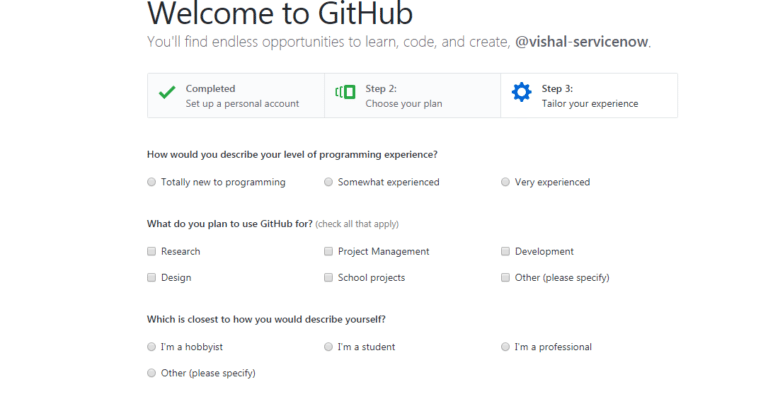The image size is (768, 399).
Task: Choose Very experienced option
Action: click(x=505, y=182)
